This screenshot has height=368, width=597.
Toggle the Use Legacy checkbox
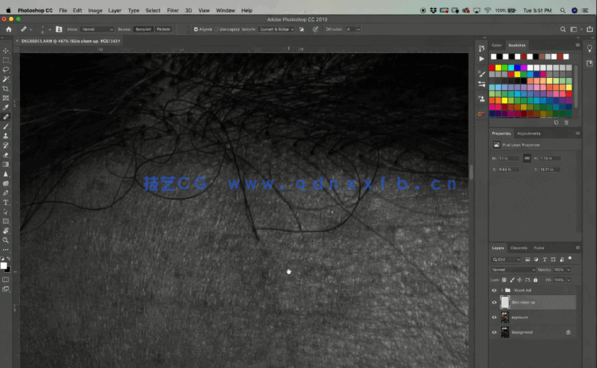[x=217, y=29]
